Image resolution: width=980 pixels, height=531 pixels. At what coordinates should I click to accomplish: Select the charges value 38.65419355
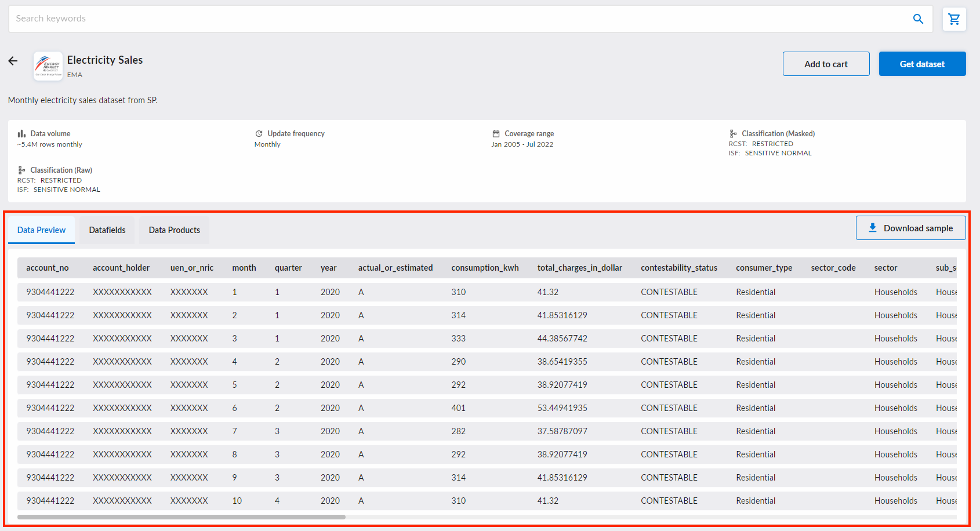coord(562,362)
